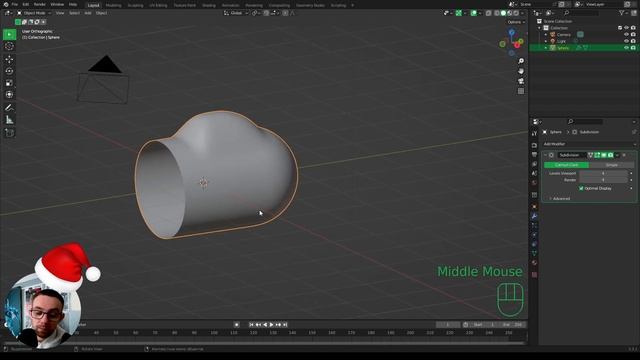The width and height of the screenshot is (640, 360).
Task: Choose the Catmull-Clark subdivision type
Action: coord(567,165)
